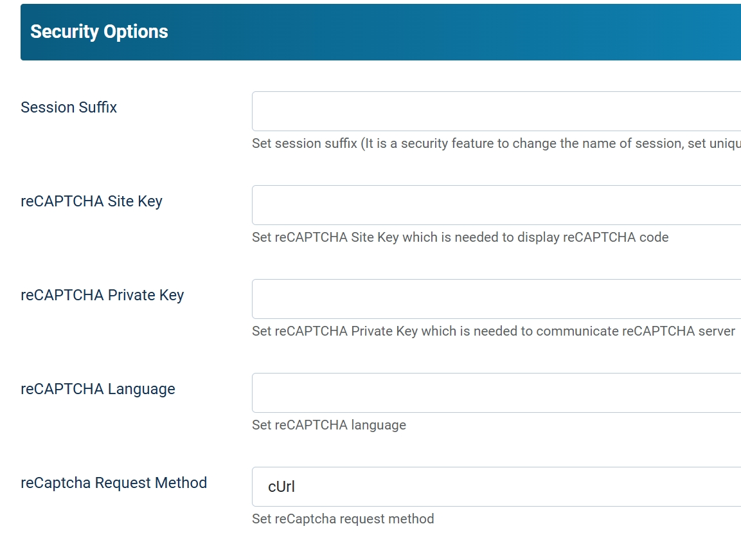Click the cUrl value in the combo box
This screenshot has width=741, height=560.
coord(281,487)
